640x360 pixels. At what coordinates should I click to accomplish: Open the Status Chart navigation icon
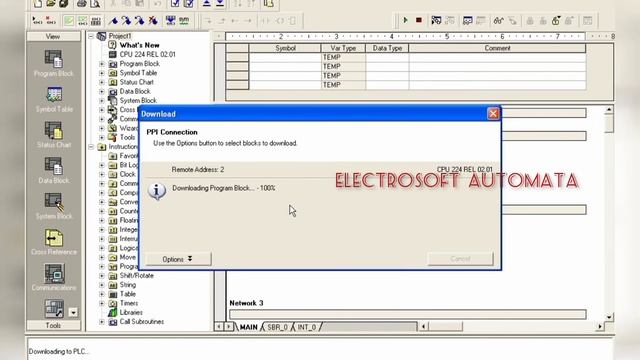53,131
